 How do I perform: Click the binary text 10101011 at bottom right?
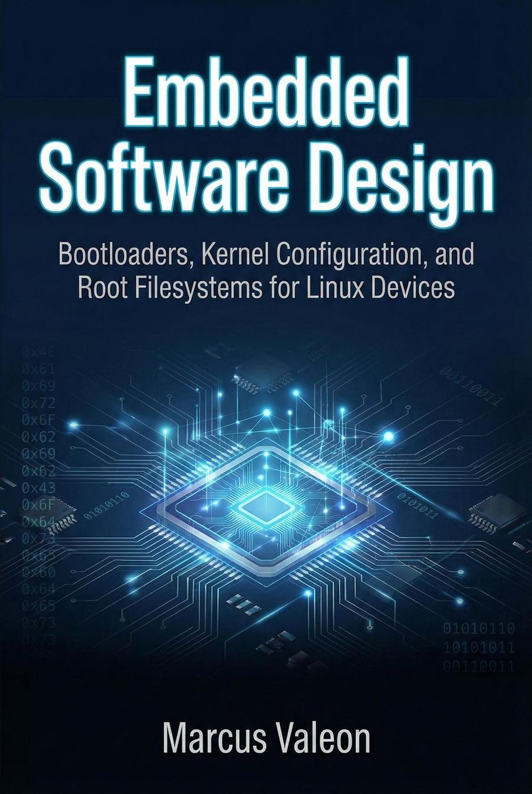point(479,647)
